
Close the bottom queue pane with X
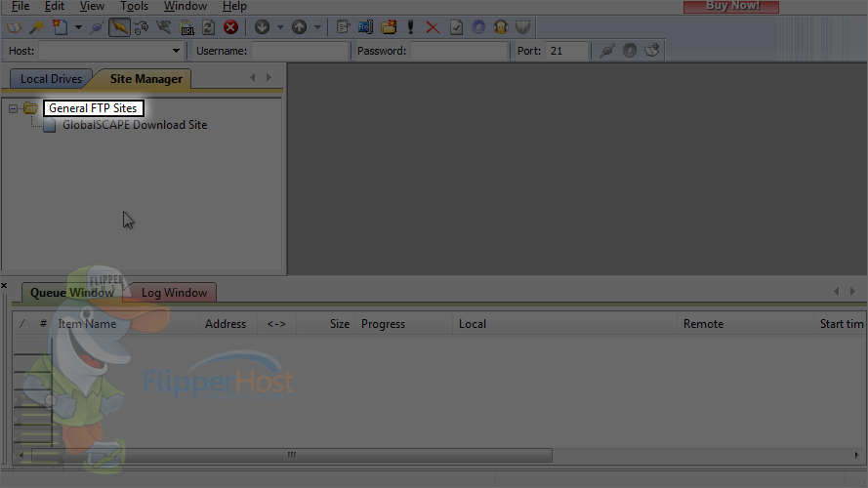[4, 286]
